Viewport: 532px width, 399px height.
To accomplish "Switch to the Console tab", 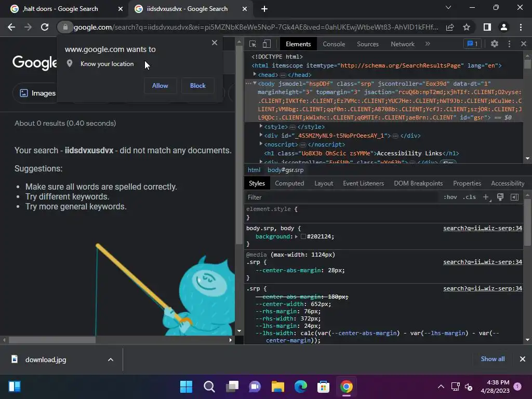I will [334, 44].
